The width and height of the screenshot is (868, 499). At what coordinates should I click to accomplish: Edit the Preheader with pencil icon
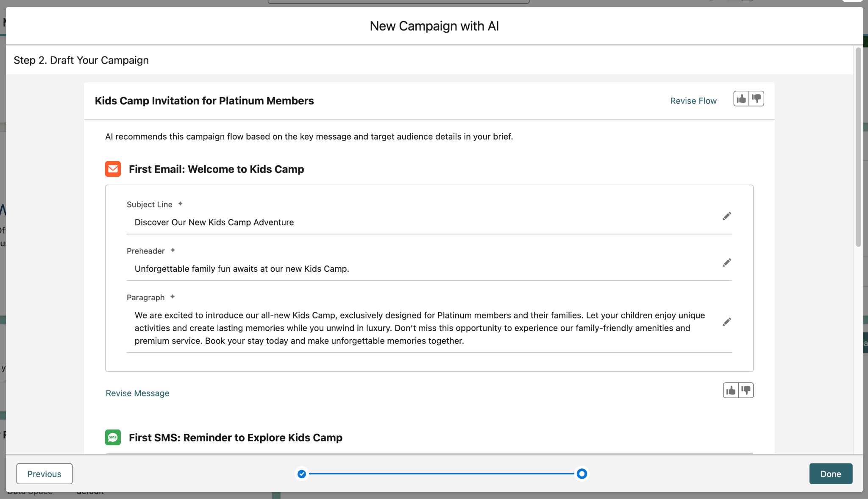point(726,263)
